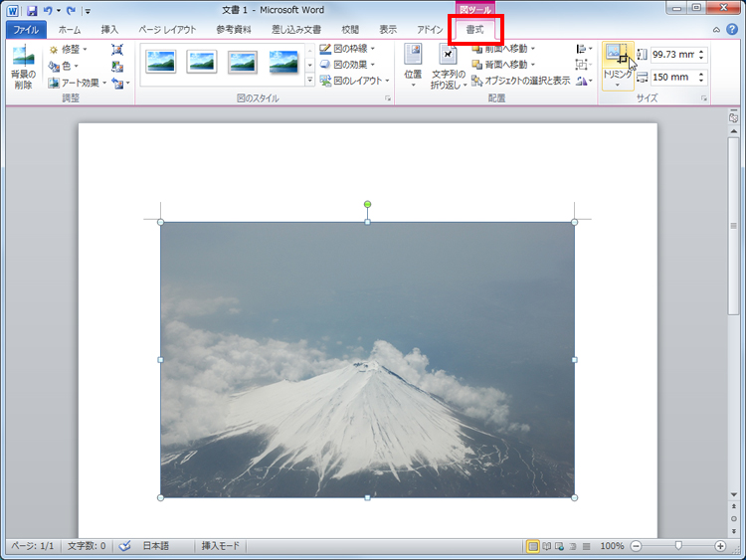Select the second picture style thumbnail
Viewport: 746px width, 560px height.
pos(202,62)
